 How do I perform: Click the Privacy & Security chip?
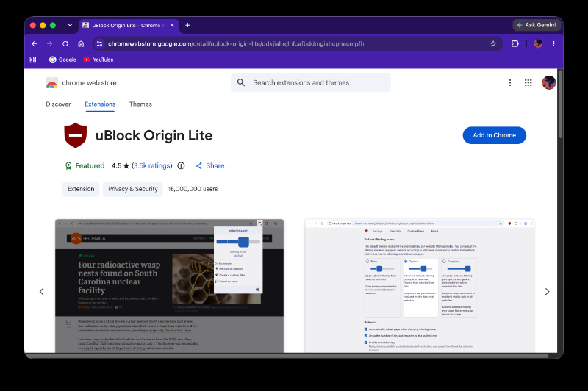tap(133, 189)
